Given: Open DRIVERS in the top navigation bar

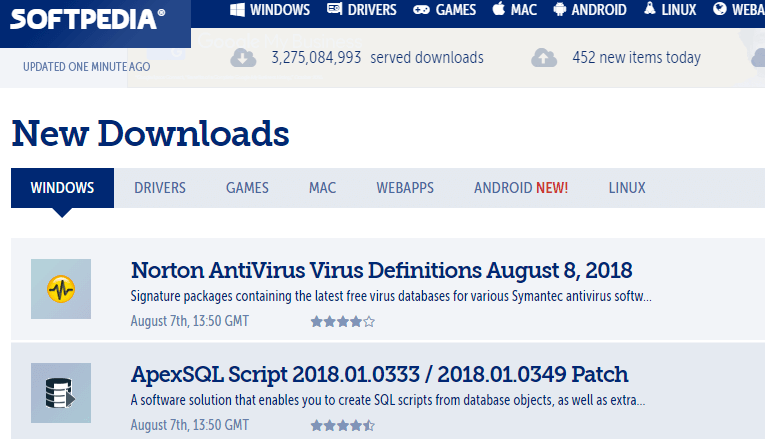Looking at the screenshot, I should point(372,10).
